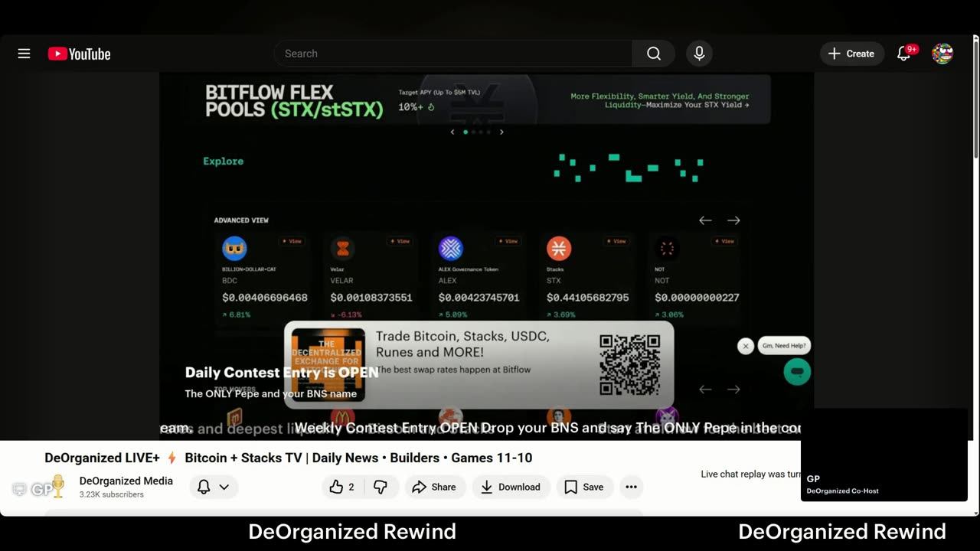Share the DeOrganized LIVE+ video

pos(434,487)
